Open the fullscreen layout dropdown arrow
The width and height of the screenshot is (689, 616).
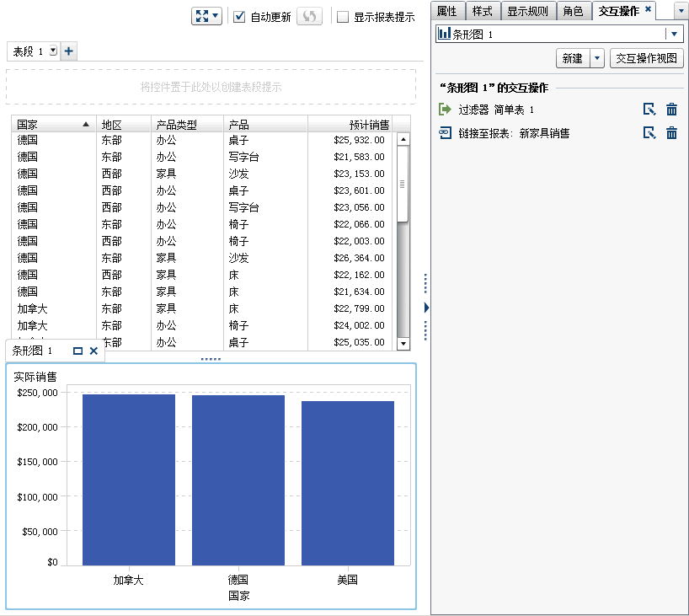coord(215,16)
